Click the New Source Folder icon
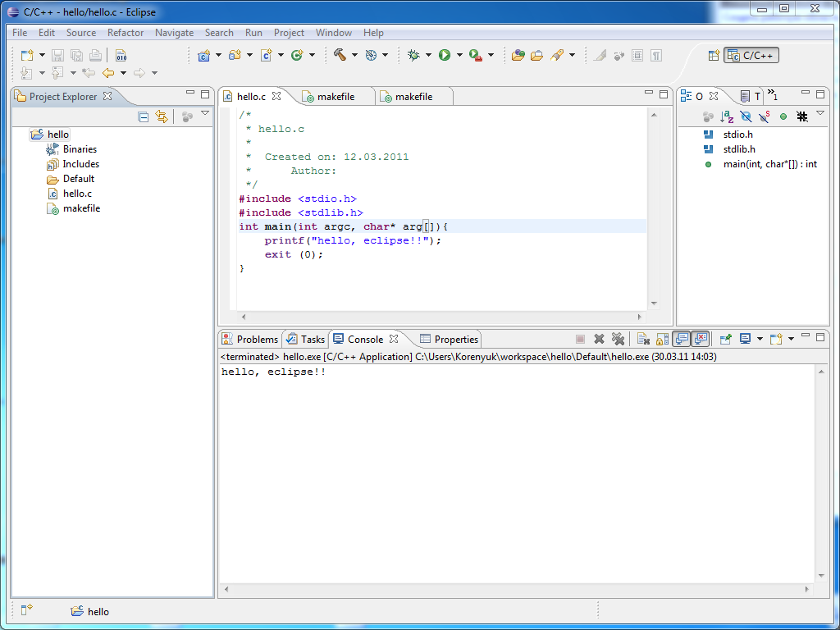 click(235, 55)
